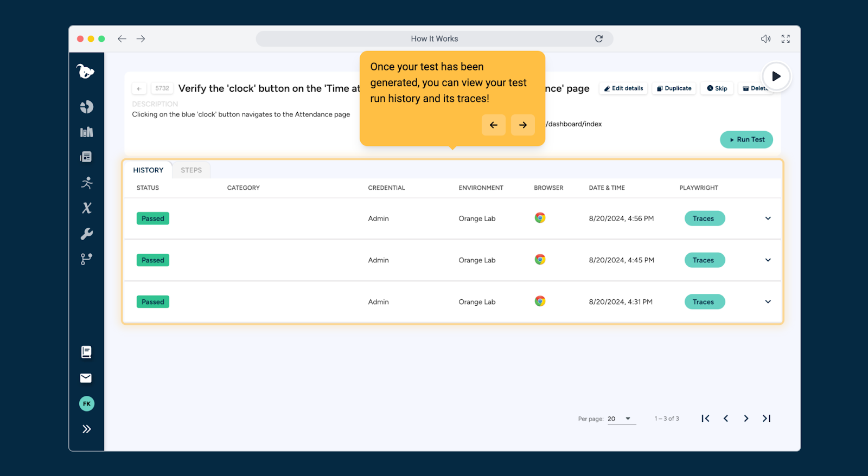Open the documentation book icon
Screen dimensions: 868x476
pos(86,352)
